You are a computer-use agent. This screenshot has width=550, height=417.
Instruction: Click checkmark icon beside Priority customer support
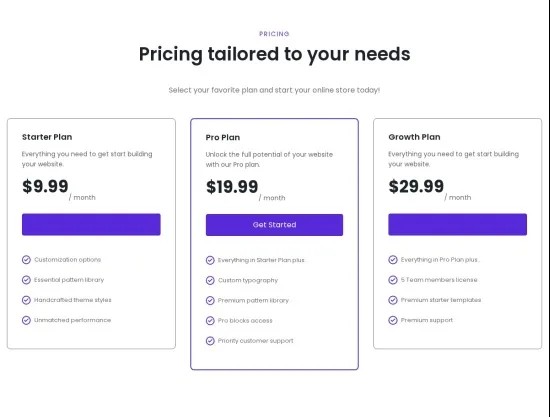[210, 341]
